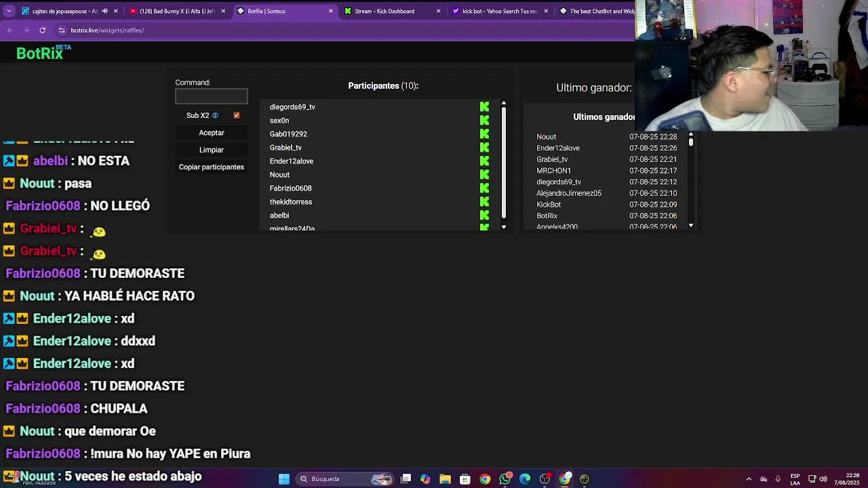Image resolution: width=868 pixels, height=488 pixels.
Task: Reload the BotRix page
Action: click(x=42, y=30)
